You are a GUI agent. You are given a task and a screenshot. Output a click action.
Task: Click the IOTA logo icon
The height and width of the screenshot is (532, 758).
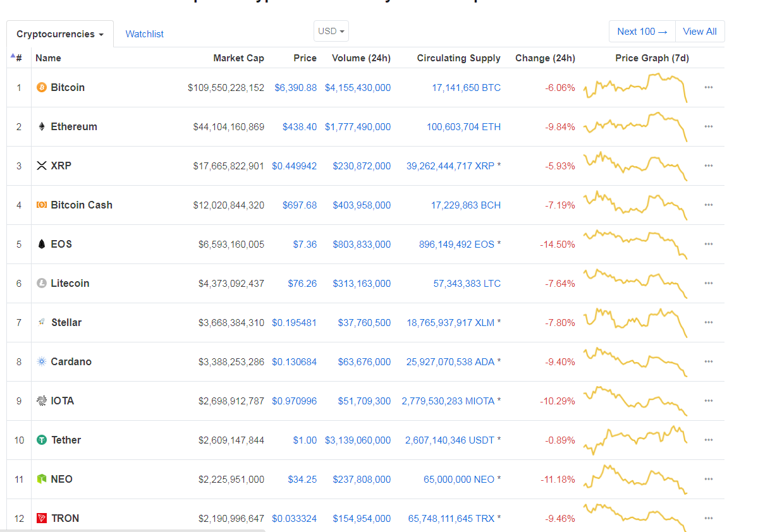42,401
